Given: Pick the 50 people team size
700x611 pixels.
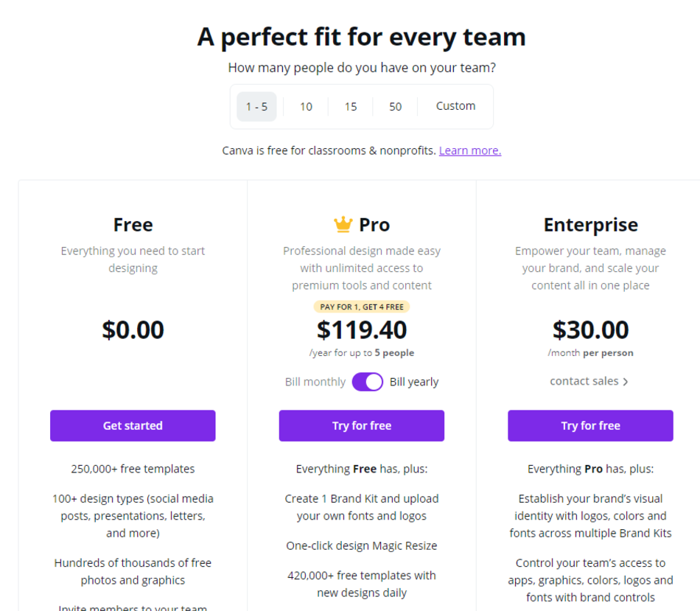Looking at the screenshot, I should (x=395, y=107).
